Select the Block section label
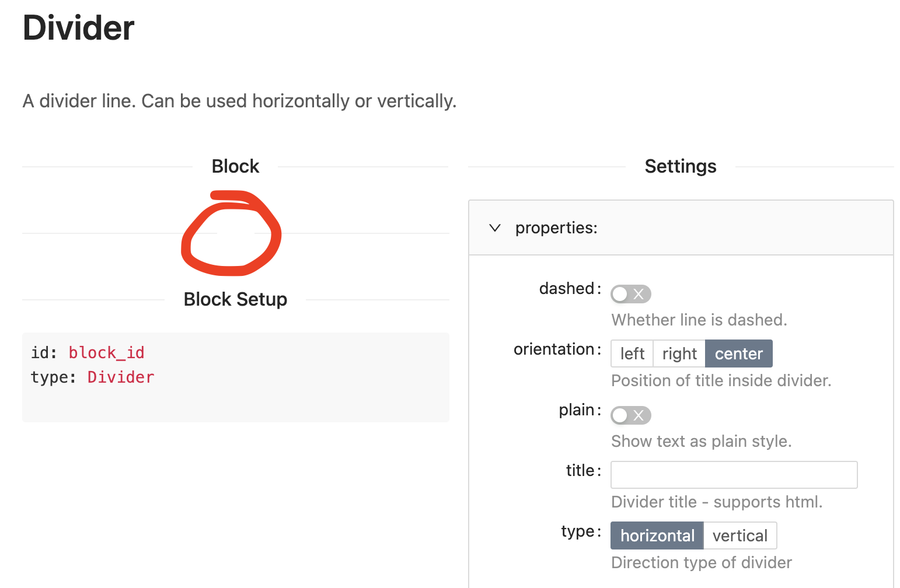 pos(235,166)
